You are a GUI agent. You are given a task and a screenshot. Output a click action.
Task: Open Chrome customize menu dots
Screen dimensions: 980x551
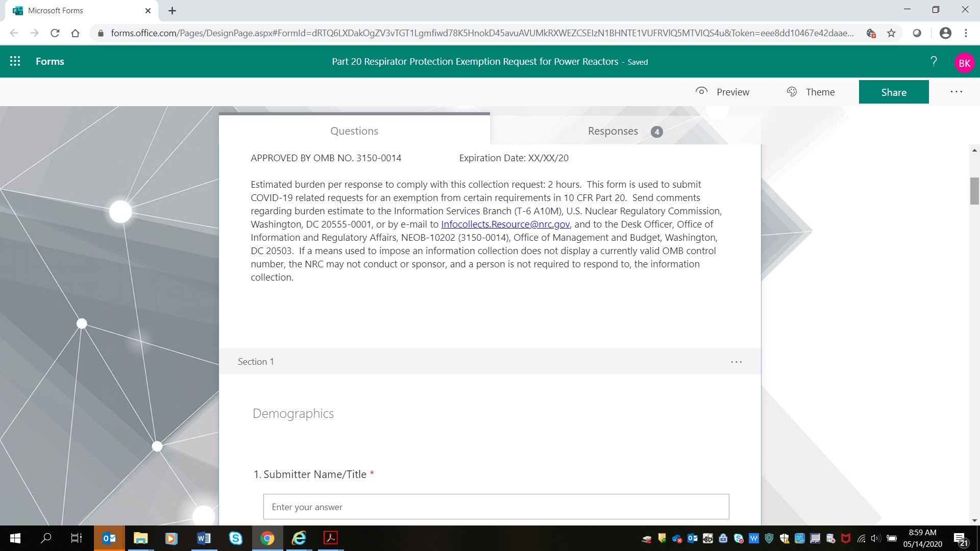pyautogui.click(x=966, y=33)
